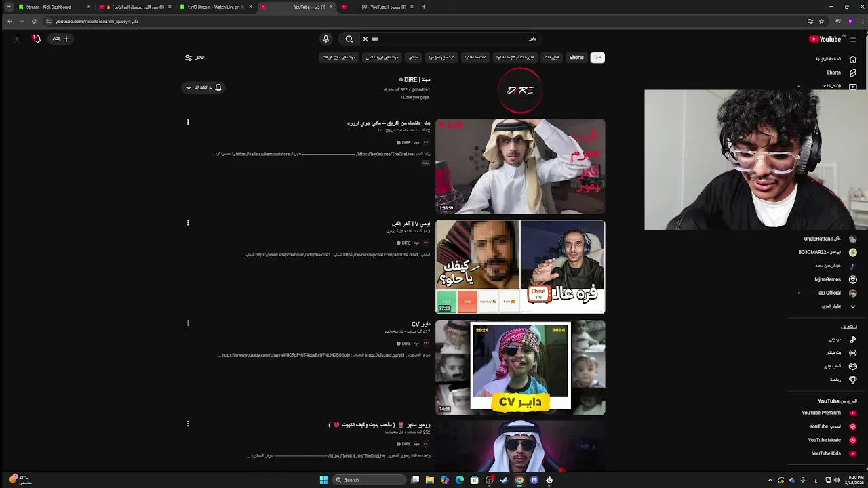Open the Ome TV video title
Image resolution: width=868 pixels, height=488 pixels.
[411, 224]
